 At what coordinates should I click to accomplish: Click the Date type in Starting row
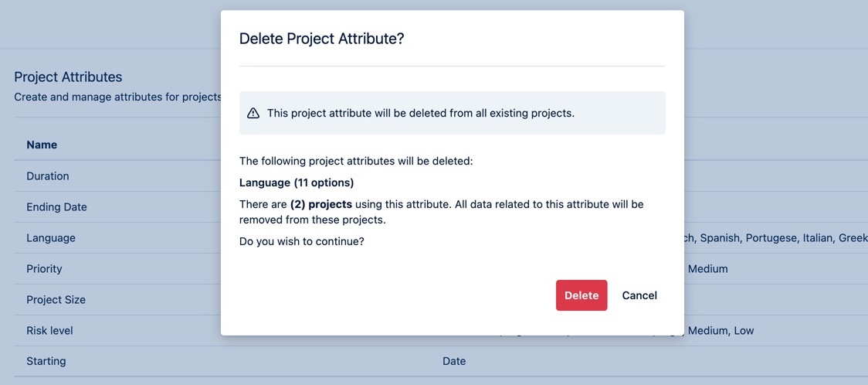(x=454, y=361)
